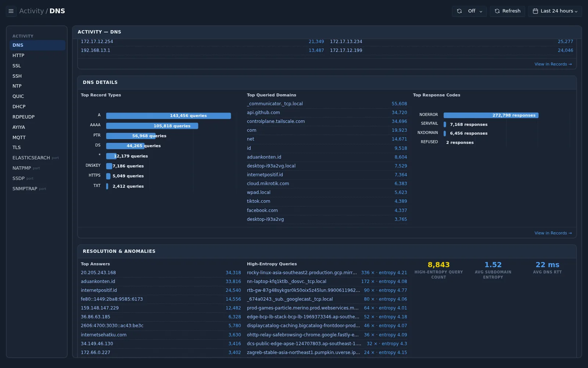The image size is (588, 368).
Task: Open the AYIYA activity view
Action: [x=37, y=127]
